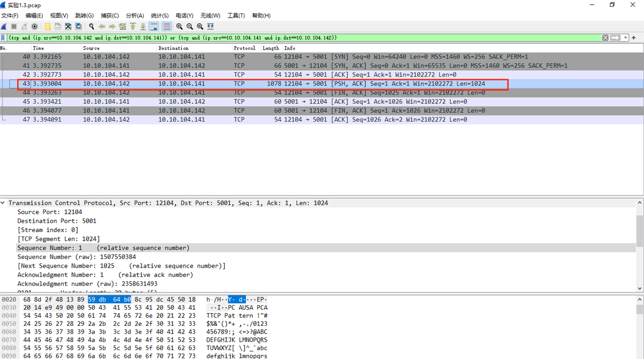
Task: Open the 编辑(E) menu
Action: point(34,15)
